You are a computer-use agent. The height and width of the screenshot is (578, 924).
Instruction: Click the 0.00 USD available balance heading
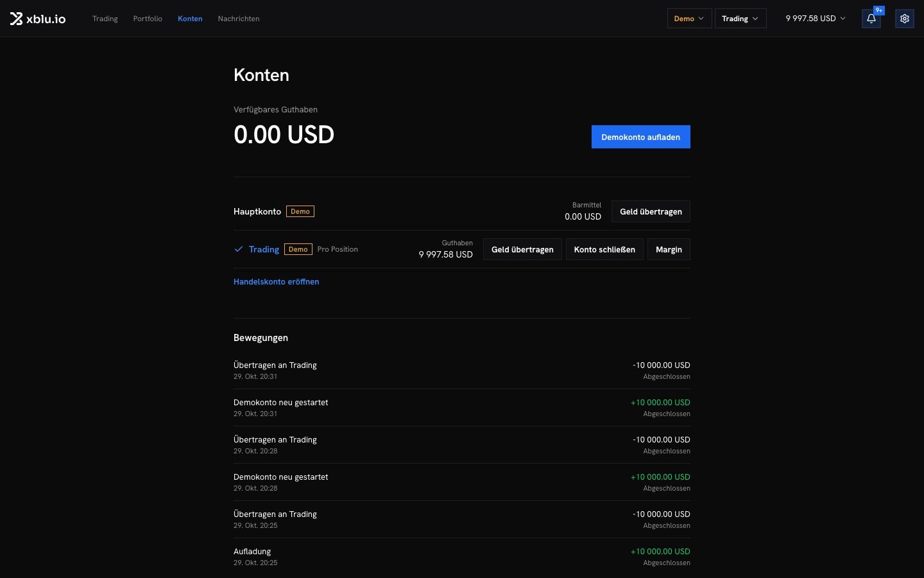pos(284,134)
